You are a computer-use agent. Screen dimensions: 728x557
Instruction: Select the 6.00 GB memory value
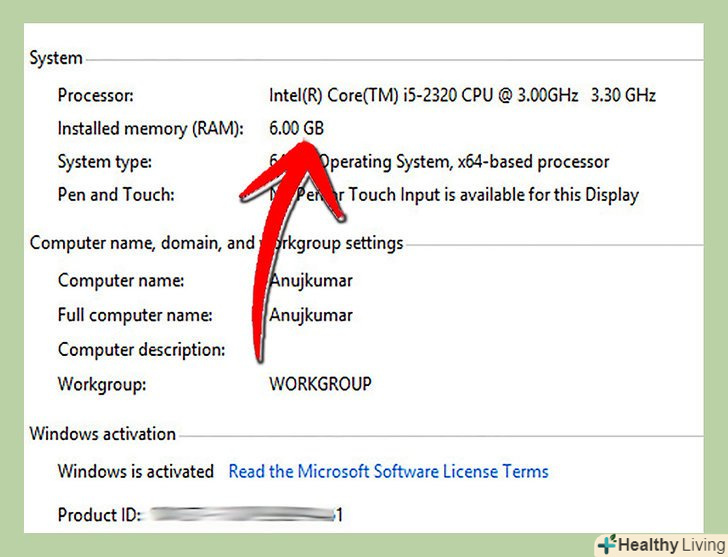(x=297, y=128)
